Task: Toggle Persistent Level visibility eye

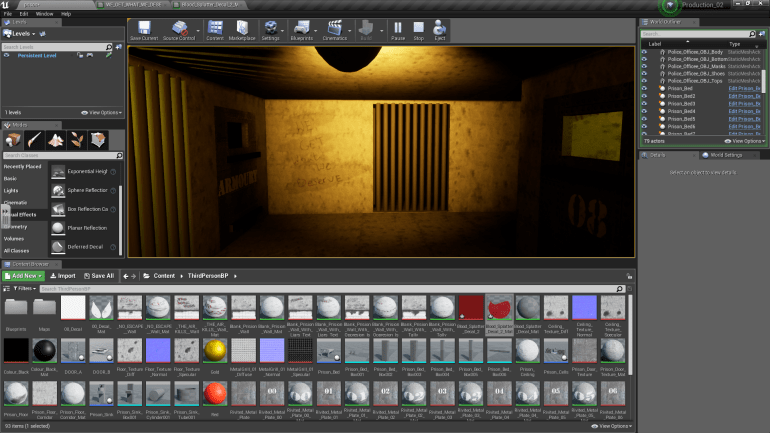Action: point(6,55)
